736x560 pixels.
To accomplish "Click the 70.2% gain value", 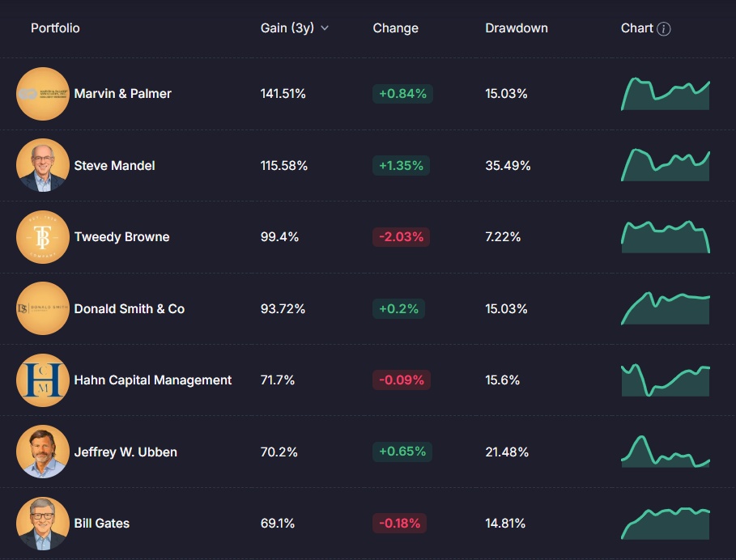I will [279, 452].
